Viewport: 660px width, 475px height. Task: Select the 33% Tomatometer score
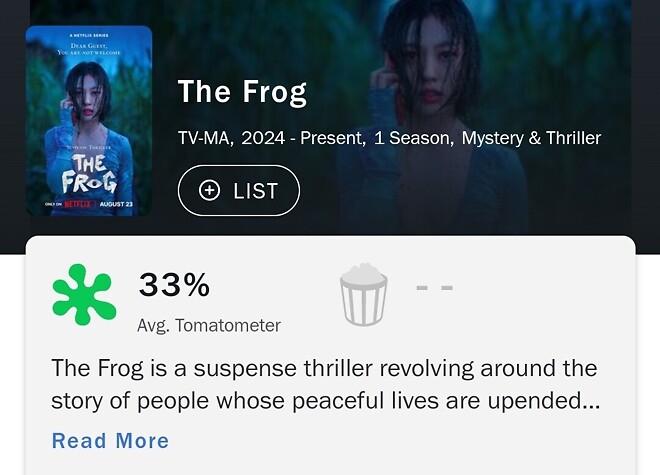tap(174, 286)
